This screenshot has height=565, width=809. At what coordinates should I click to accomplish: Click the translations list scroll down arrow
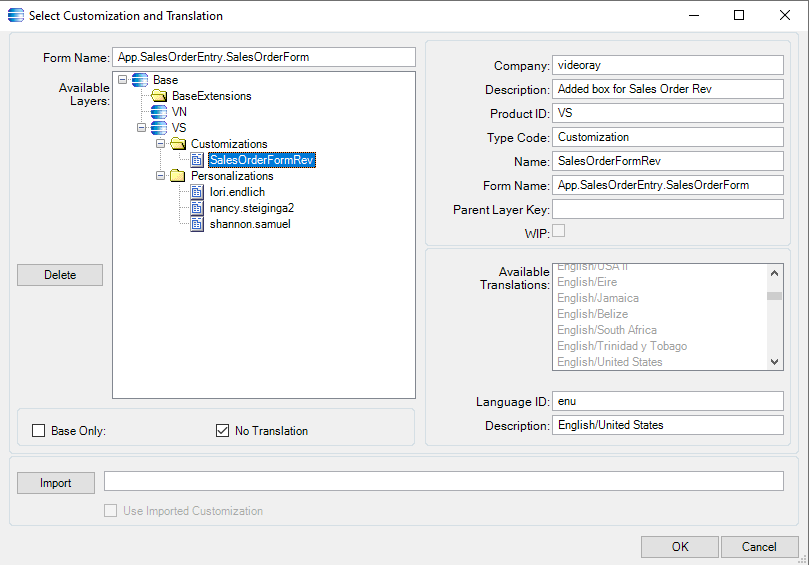[x=774, y=362]
